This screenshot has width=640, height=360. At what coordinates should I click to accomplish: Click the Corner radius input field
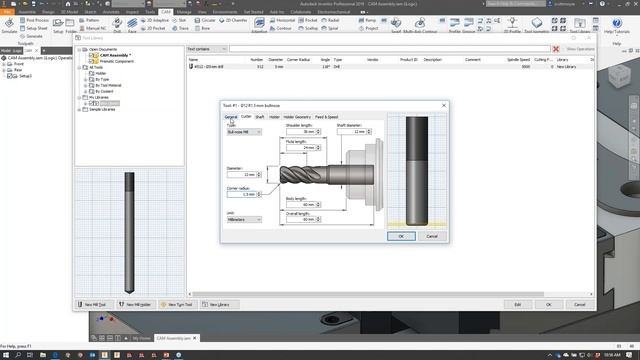tap(241, 194)
